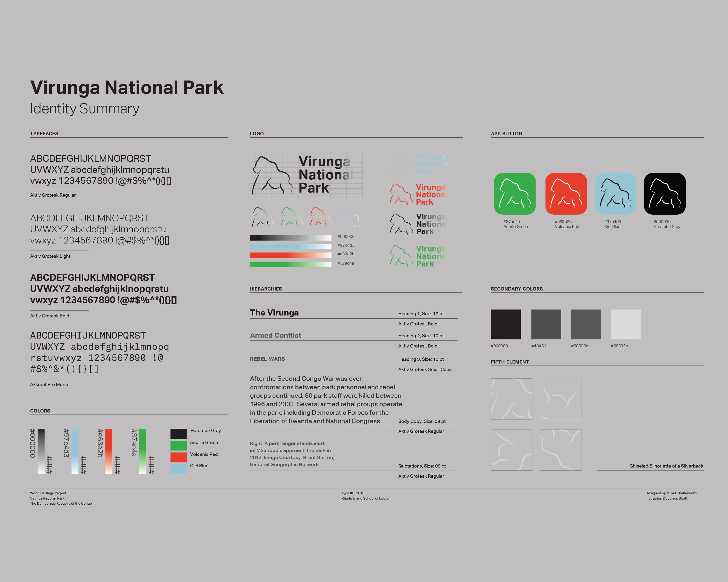This screenshot has height=582, width=728.
Task: Select the Harambe Gray legend swatch
Action: click(x=179, y=434)
